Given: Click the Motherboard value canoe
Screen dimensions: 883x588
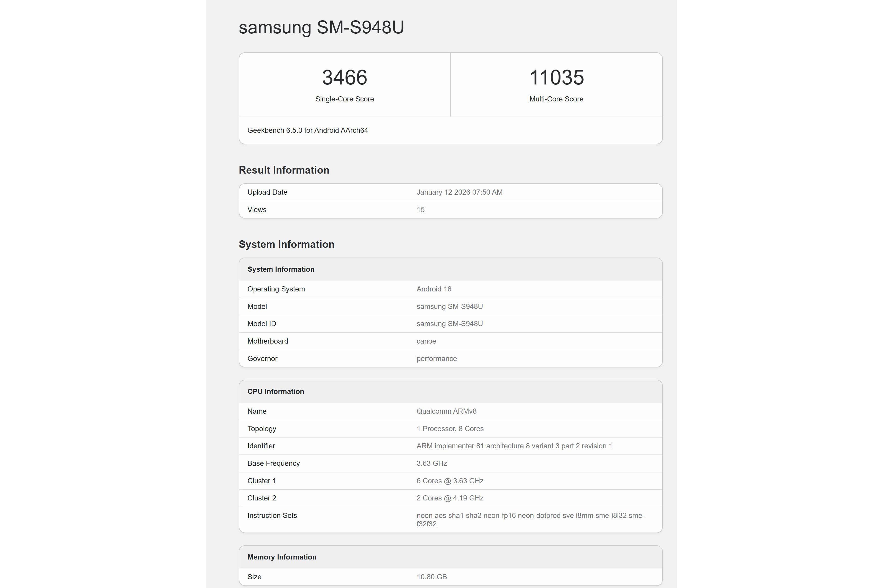Looking at the screenshot, I should (426, 341).
